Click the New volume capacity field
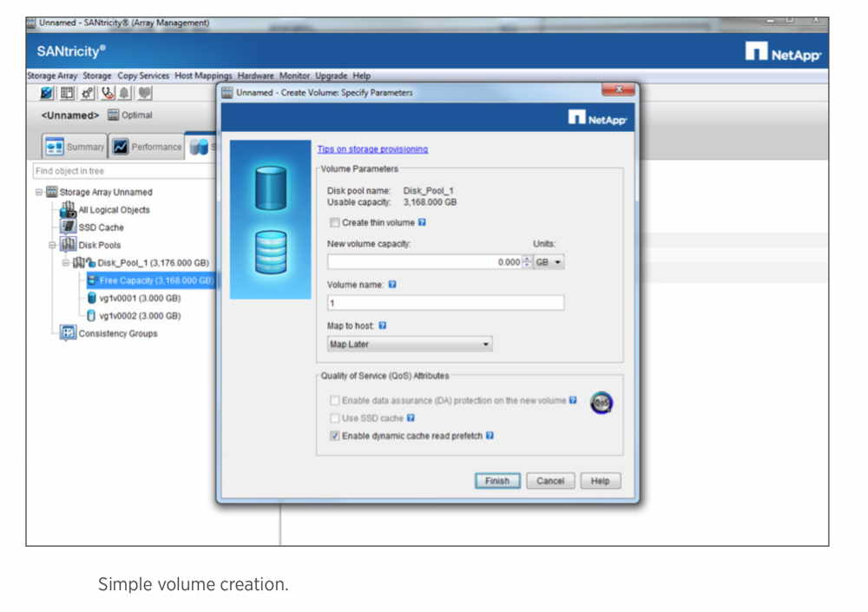The width and height of the screenshot is (868, 612). pos(424,262)
